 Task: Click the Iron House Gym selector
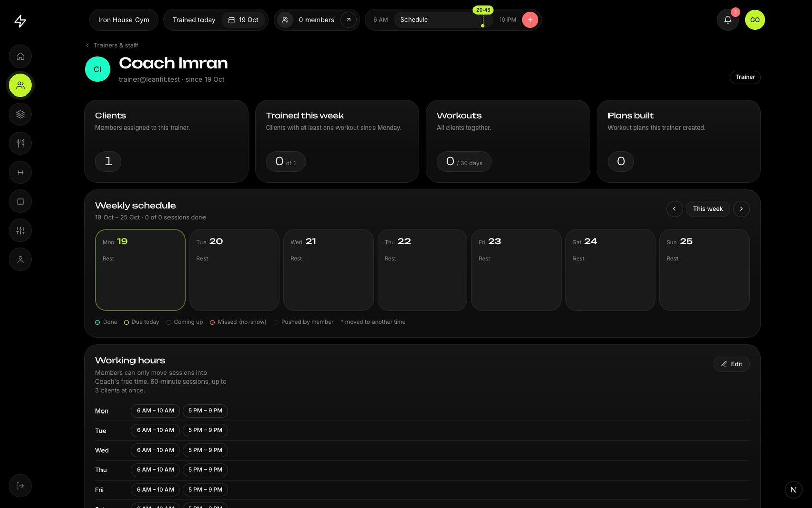click(124, 20)
